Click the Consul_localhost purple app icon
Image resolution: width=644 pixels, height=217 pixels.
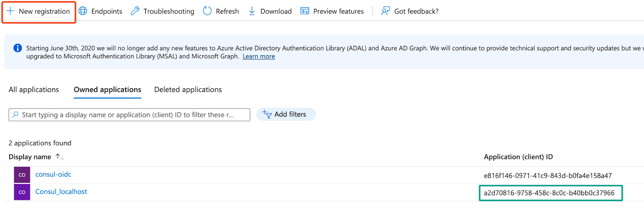coord(22,192)
